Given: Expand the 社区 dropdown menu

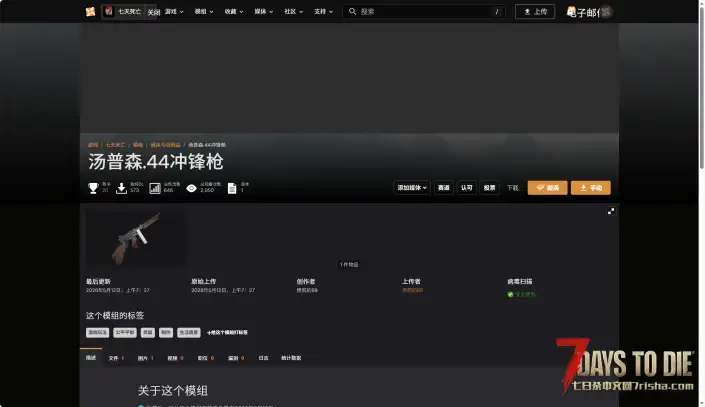Looking at the screenshot, I should click(294, 12).
